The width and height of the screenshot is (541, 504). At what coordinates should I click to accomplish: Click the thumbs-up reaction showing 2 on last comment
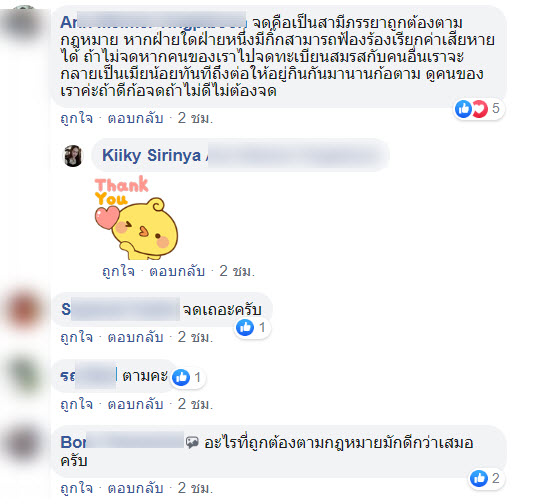[x=486, y=478]
